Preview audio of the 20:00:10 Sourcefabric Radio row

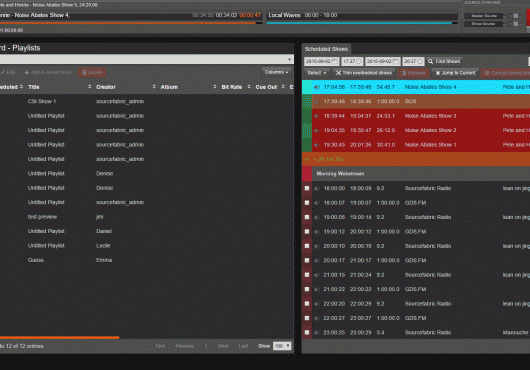coord(317,246)
